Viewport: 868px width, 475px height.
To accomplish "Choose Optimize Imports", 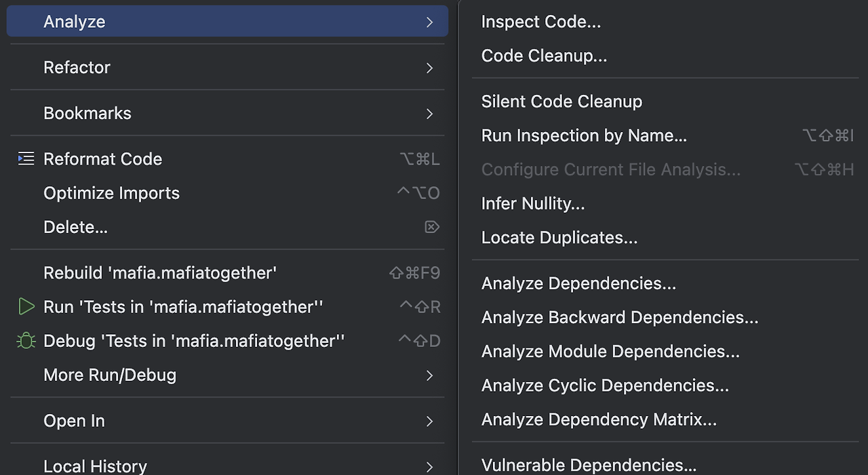I will pos(111,193).
